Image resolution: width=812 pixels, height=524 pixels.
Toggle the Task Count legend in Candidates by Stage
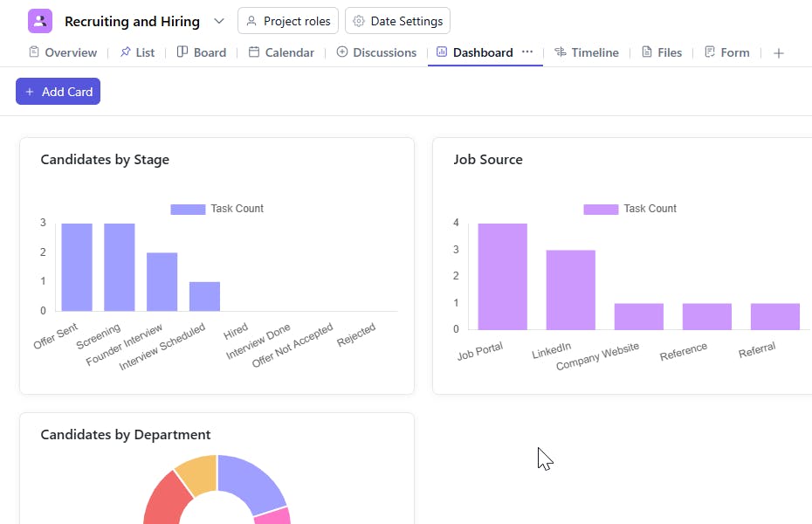click(x=217, y=209)
